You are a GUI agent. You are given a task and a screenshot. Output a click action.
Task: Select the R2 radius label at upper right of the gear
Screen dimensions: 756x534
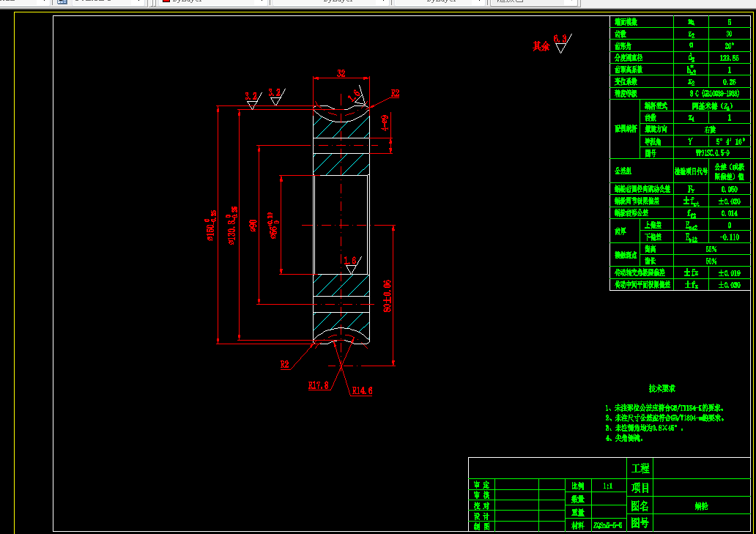395,93
